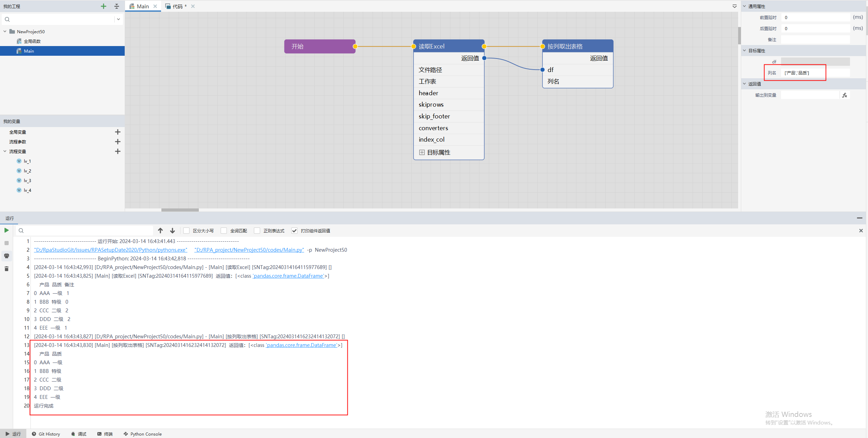The image size is (868, 438).
Task: Edit the 前置延时 input field
Action: click(815, 17)
